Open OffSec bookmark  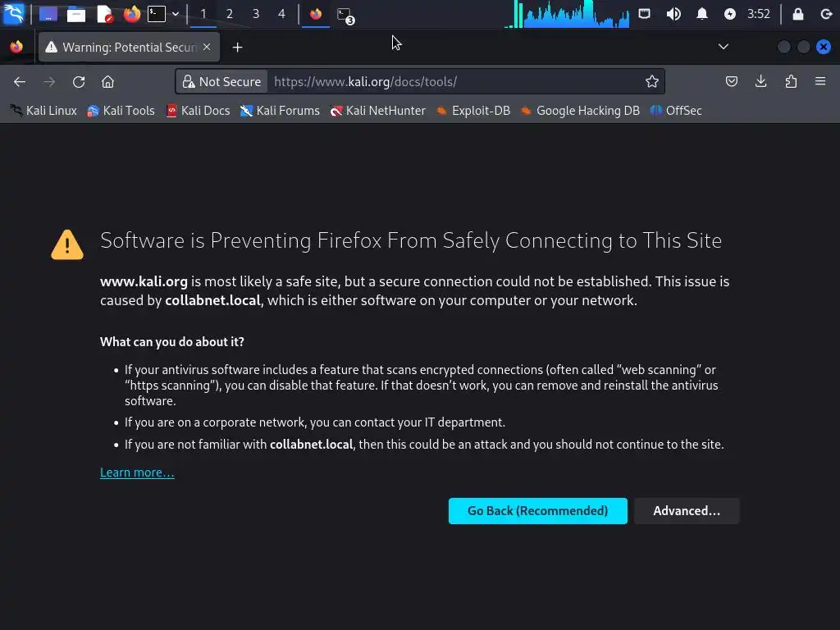pyautogui.click(x=676, y=111)
